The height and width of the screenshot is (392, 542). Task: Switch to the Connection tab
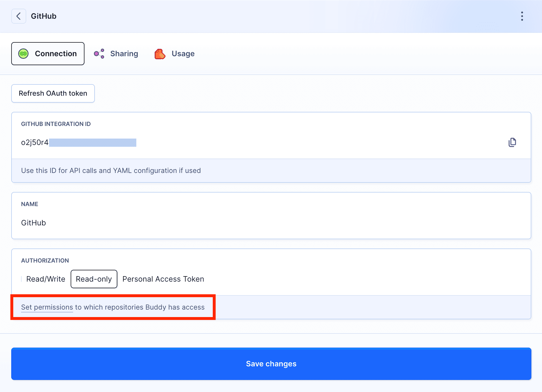[x=48, y=54]
